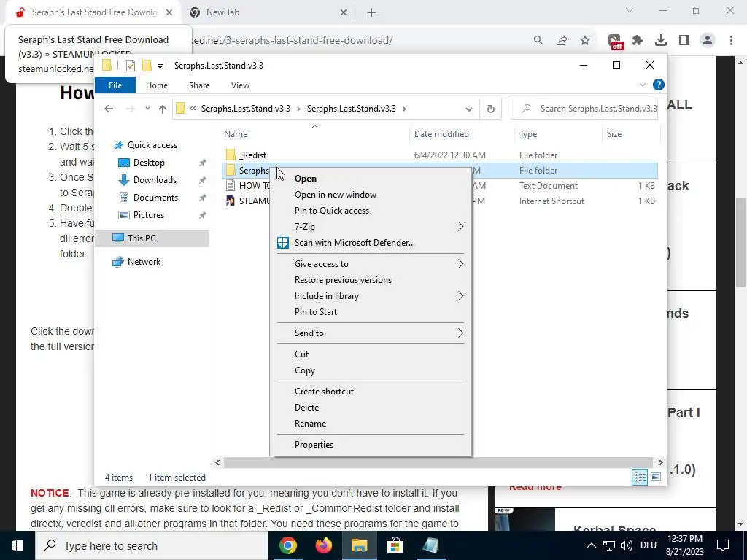The height and width of the screenshot is (560, 747).
Task: Open Chrome downloads icon
Action: (x=661, y=41)
